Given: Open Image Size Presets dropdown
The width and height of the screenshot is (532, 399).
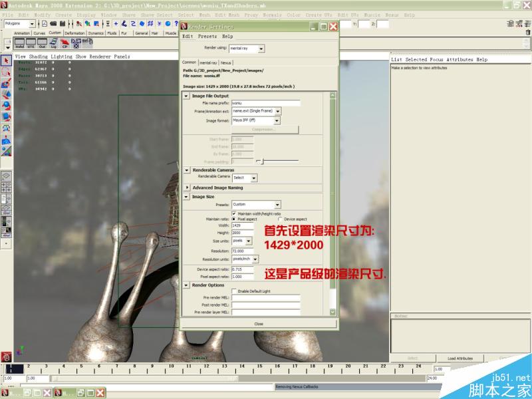Looking at the screenshot, I should coord(257,205).
